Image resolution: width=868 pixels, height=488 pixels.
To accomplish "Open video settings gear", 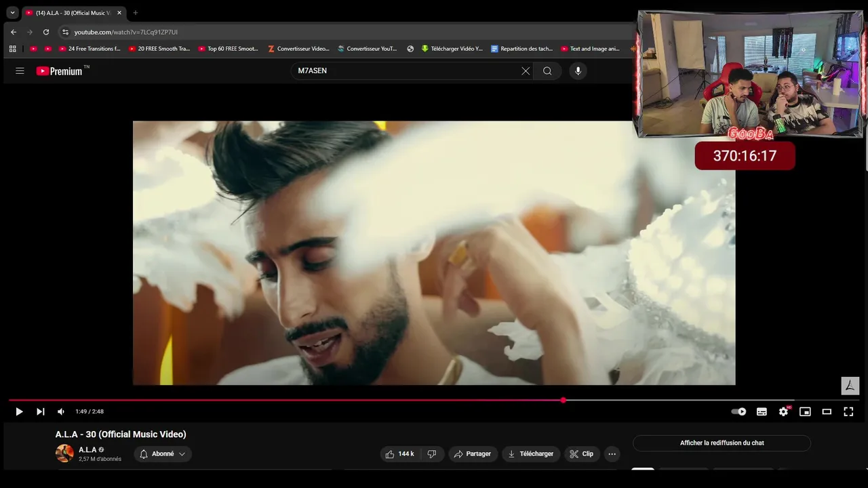I will coord(783,411).
